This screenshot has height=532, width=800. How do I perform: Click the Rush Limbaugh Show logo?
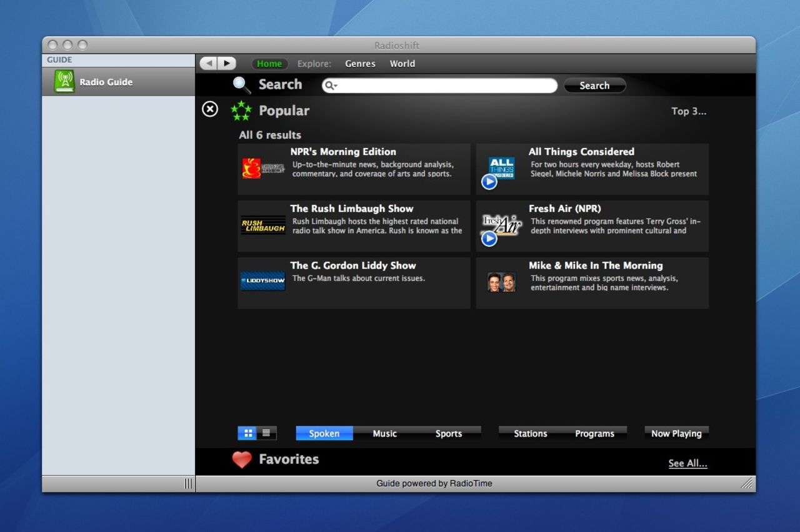pos(263,226)
